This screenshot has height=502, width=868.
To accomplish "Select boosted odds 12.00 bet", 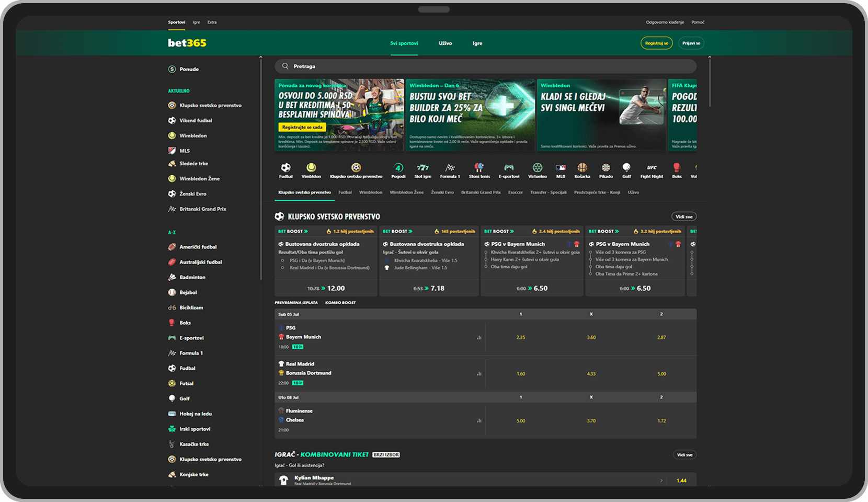I will tap(326, 288).
